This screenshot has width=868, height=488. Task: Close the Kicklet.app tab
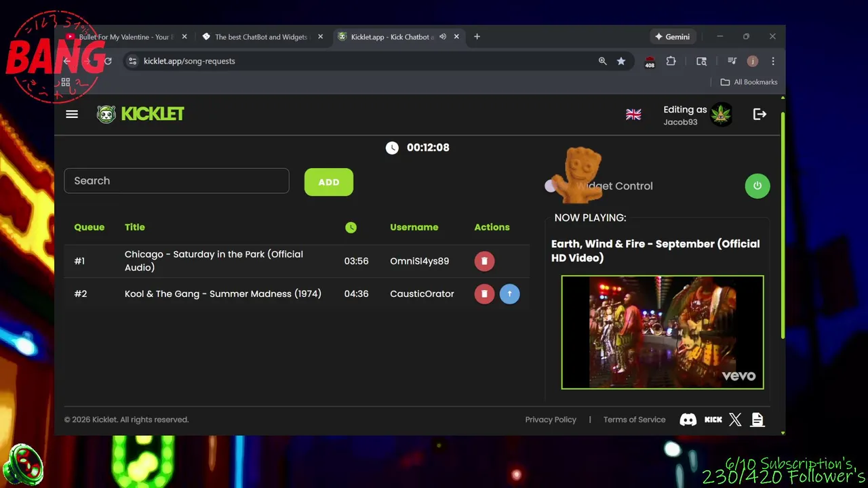coord(456,37)
